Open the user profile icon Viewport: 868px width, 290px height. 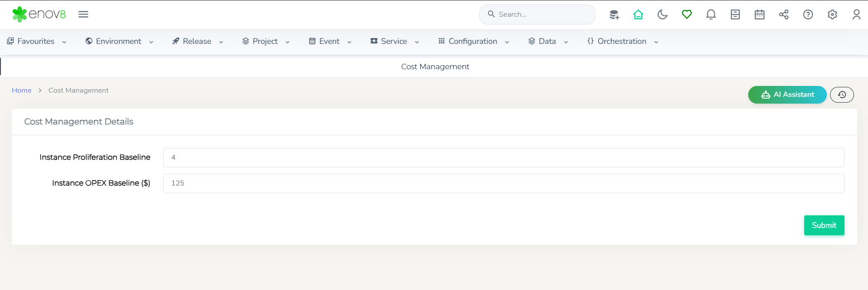(856, 14)
